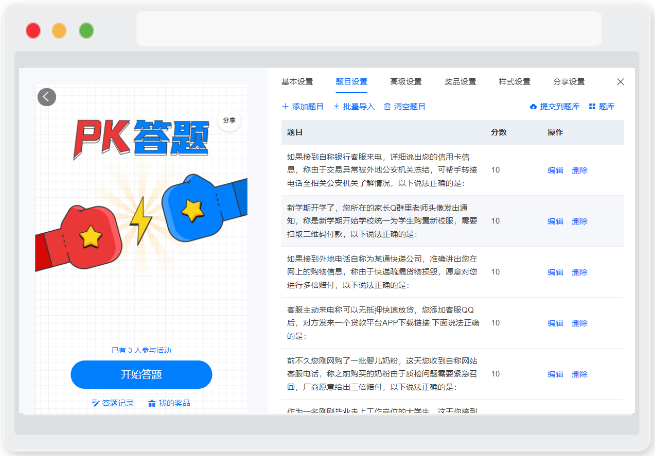
Task: Switch to 题目设置 tab
Action: (351, 81)
